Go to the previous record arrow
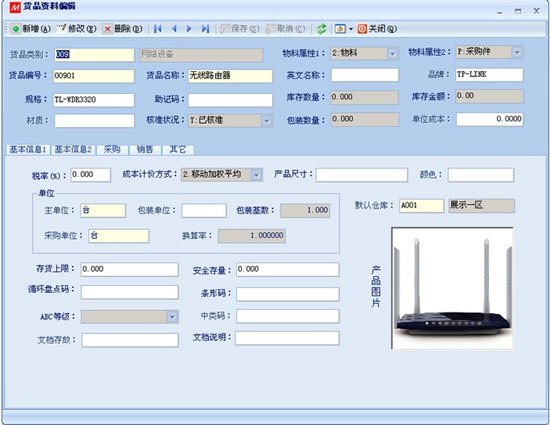The image size is (550, 425). (x=174, y=29)
